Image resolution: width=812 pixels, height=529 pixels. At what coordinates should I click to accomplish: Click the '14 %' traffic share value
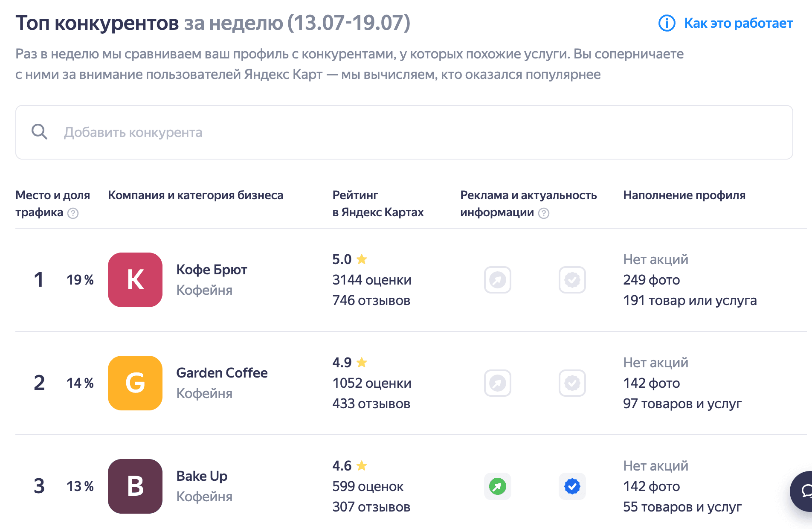coord(80,383)
